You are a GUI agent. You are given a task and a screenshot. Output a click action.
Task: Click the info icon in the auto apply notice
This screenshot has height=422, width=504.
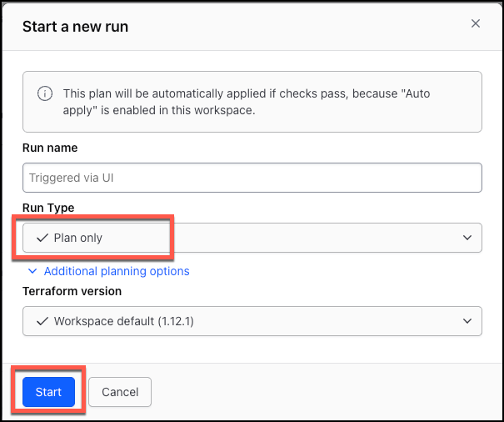click(x=45, y=93)
